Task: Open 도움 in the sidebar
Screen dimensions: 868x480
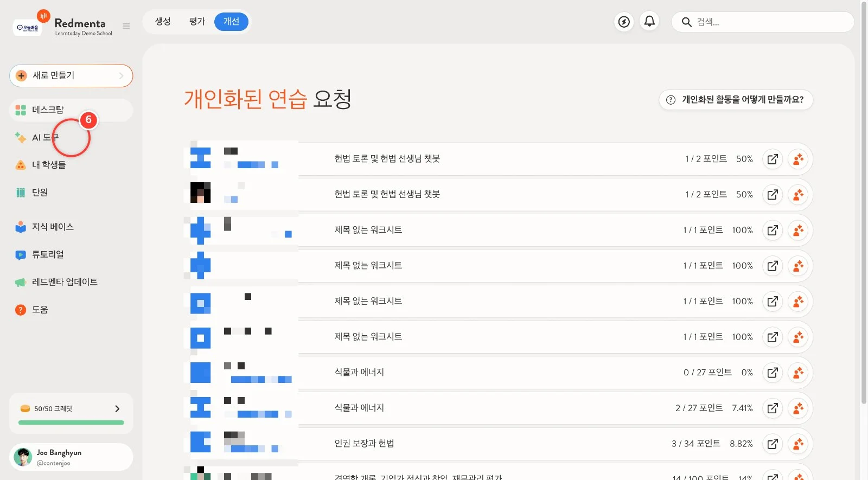Action: coord(71,310)
